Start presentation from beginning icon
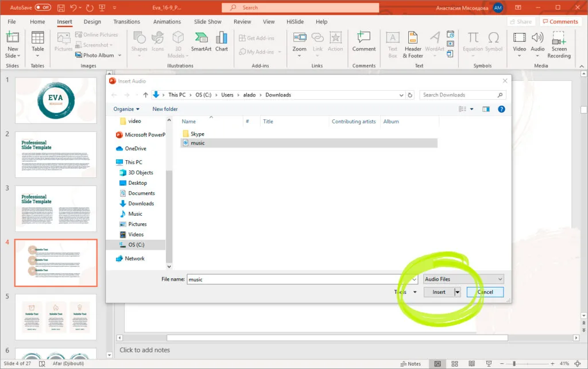Image resolution: width=588 pixels, height=369 pixels. point(102,7)
